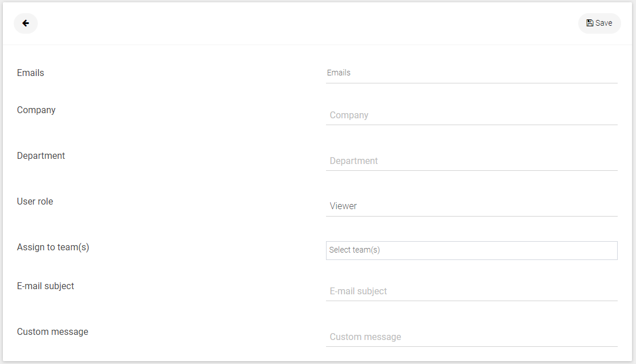Click into the Company text field
Screen dimensions: 636x364
click(472, 115)
